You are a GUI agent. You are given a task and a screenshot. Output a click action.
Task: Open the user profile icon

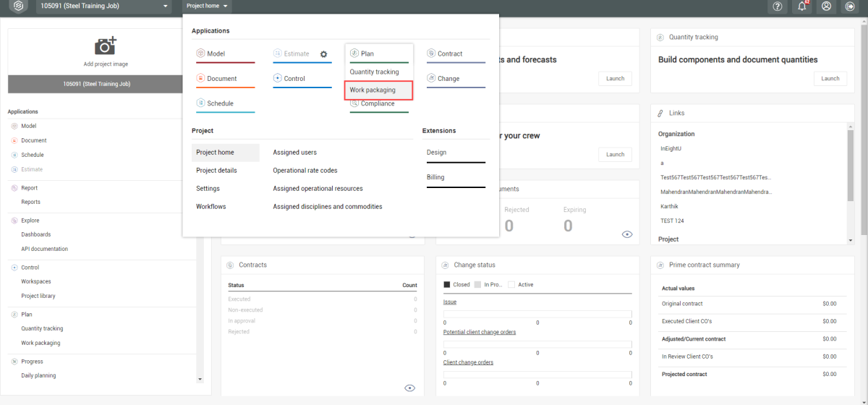point(826,7)
